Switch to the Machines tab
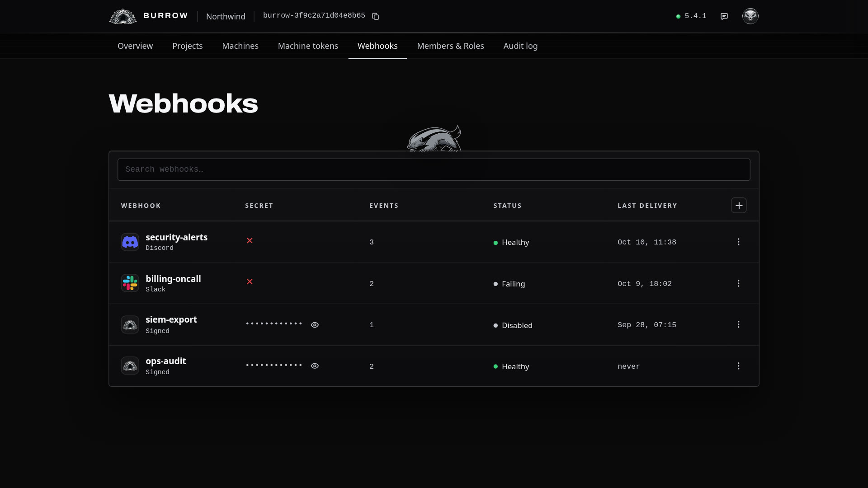This screenshot has width=868, height=488. coord(240,46)
